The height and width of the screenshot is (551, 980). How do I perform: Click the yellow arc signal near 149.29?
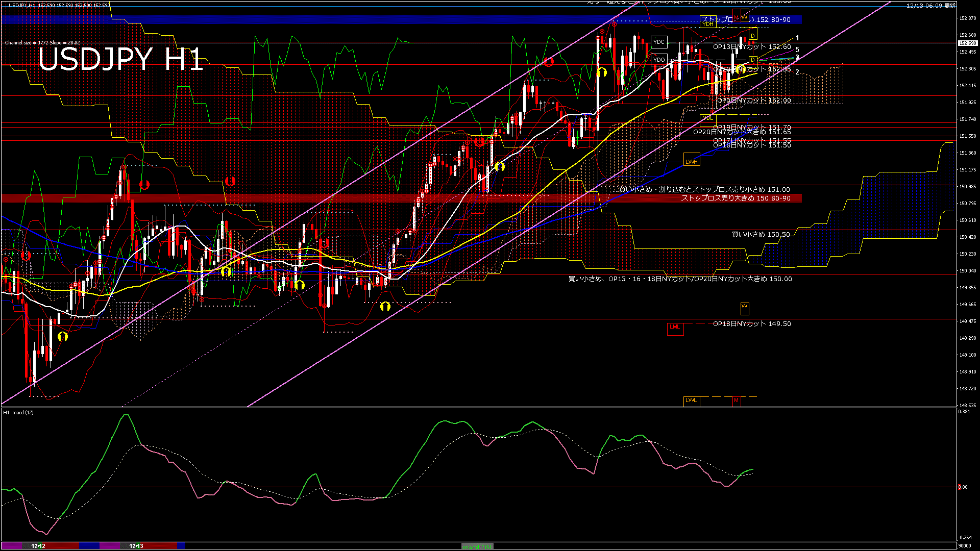(x=63, y=336)
